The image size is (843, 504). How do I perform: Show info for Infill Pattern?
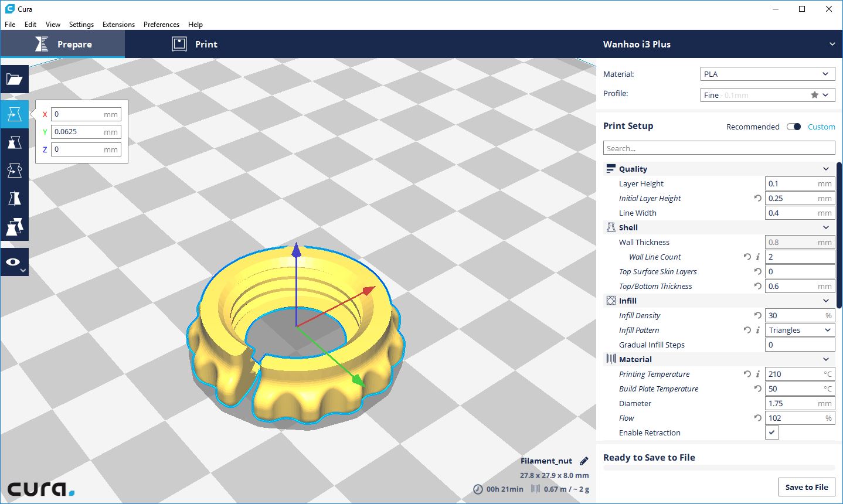(x=758, y=330)
